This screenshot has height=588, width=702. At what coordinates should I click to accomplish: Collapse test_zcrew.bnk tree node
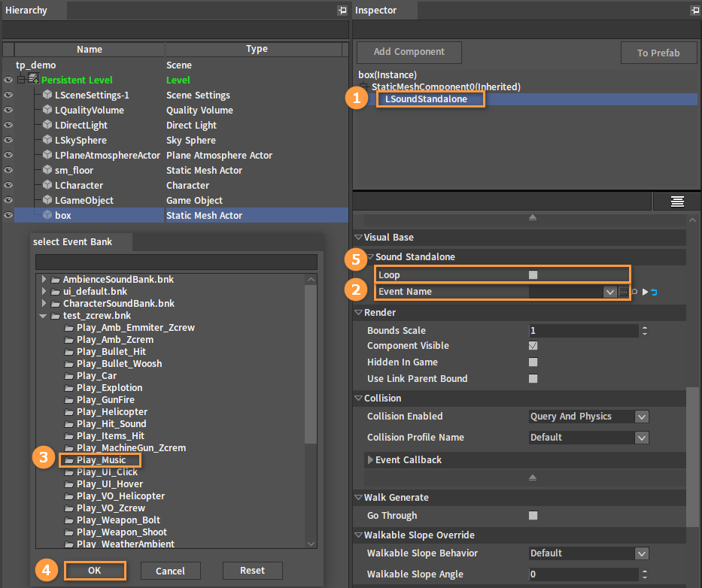pos(43,316)
